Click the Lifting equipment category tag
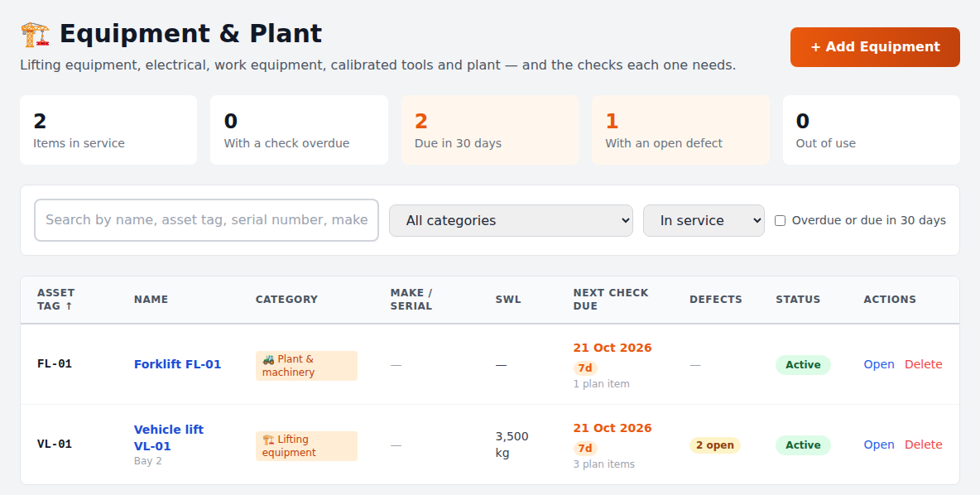980x495 pixels. 306,445
